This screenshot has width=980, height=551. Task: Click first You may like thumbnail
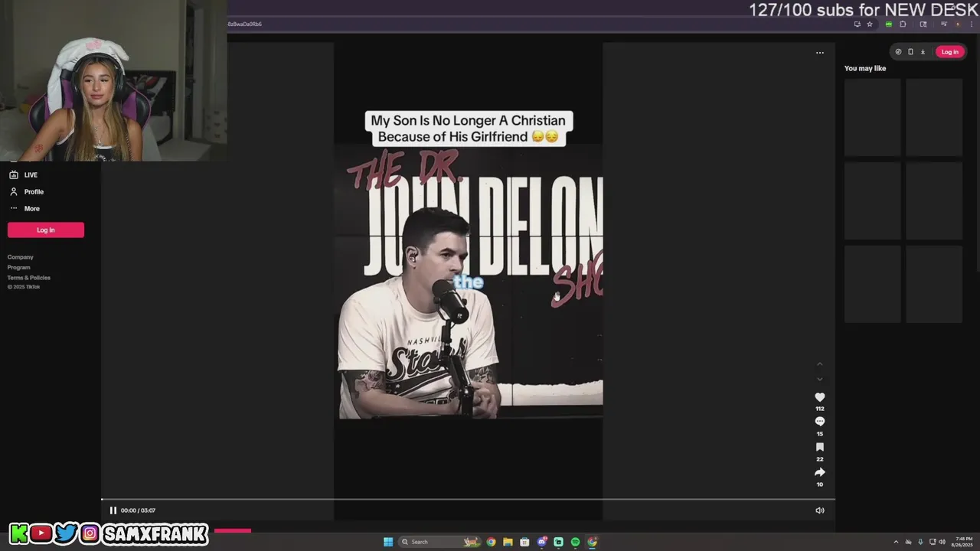click(x=872, y=117)
